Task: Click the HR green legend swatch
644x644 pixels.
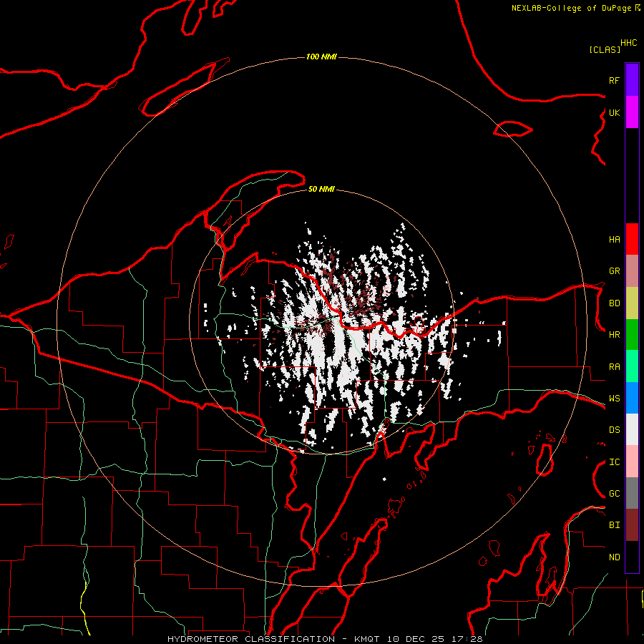Action: [x=632, y=335]
